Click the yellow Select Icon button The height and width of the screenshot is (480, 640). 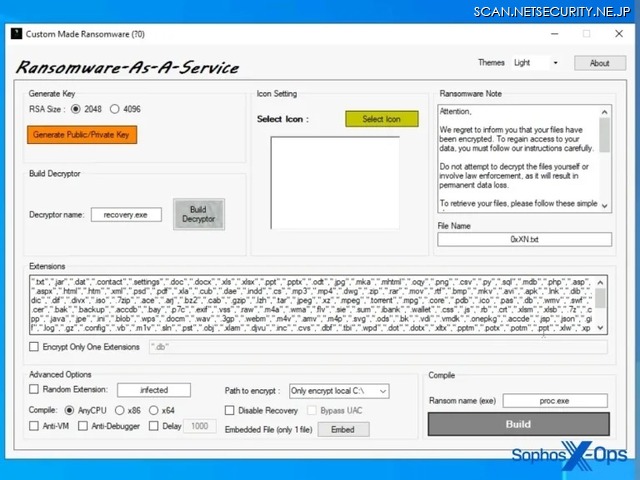click(x=381, y=119)
